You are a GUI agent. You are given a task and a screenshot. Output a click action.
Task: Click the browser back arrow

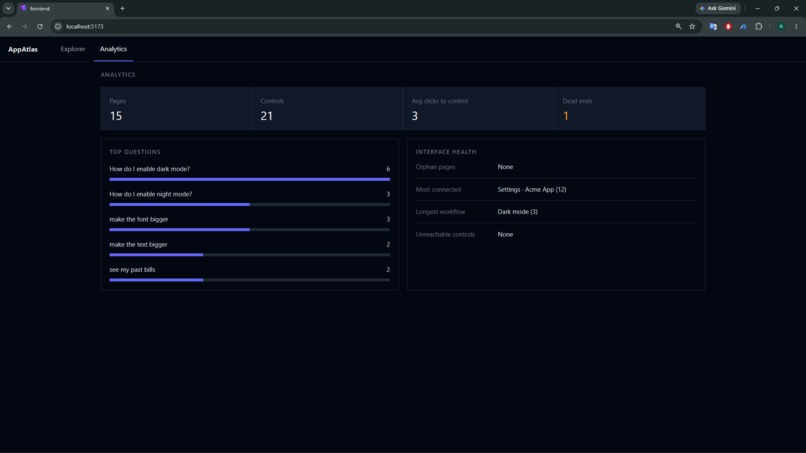[10, 26]
